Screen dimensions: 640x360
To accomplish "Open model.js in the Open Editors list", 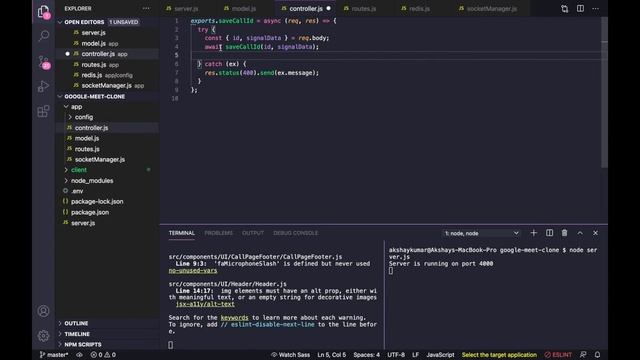I will [x=108, y=43].
